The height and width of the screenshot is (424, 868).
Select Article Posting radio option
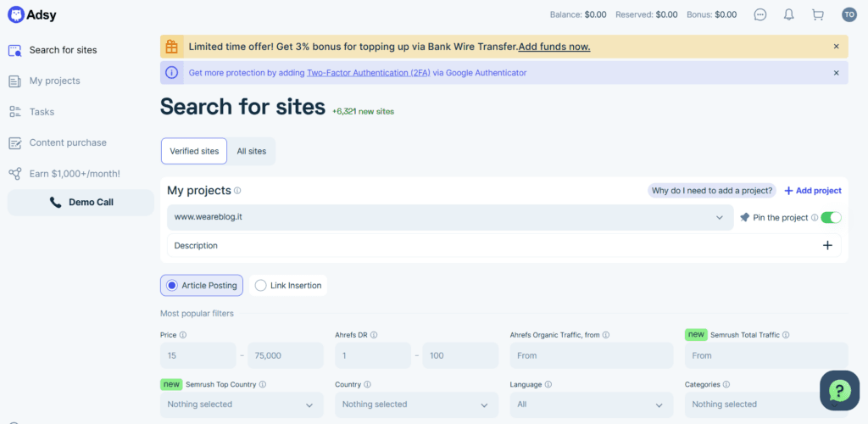202,286
